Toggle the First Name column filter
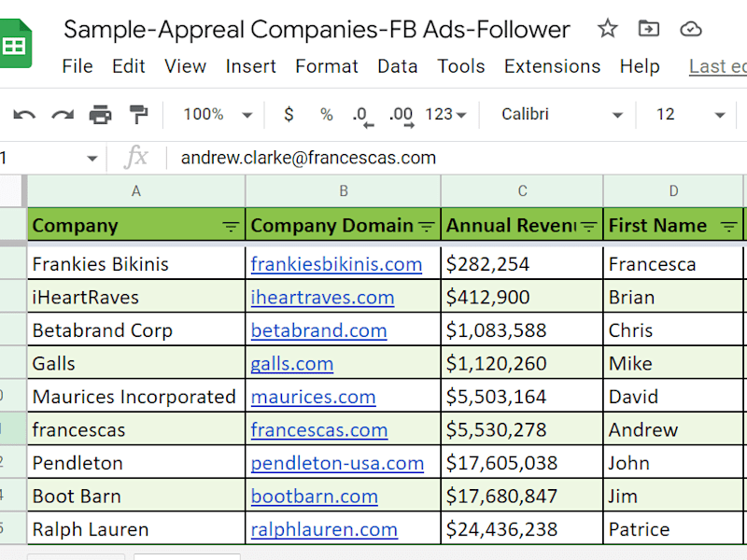This screenshot has width=747, height=560. (x=728, y=226)
